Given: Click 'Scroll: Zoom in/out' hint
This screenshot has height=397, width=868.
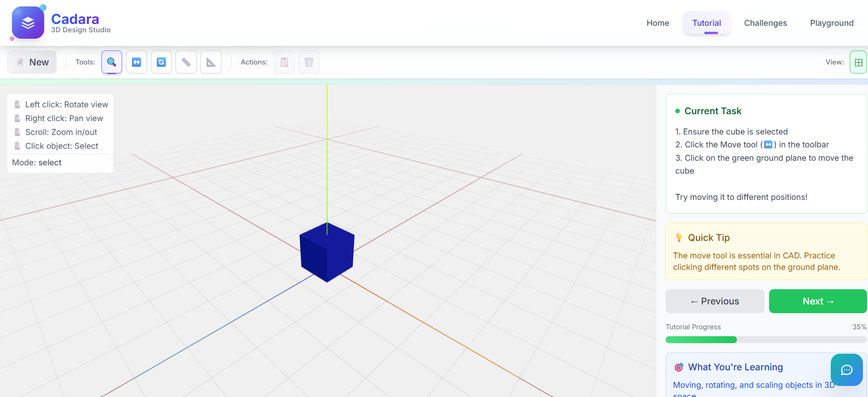Looking at the screenshot, I should pyautogui.click(x=61, y=132).
